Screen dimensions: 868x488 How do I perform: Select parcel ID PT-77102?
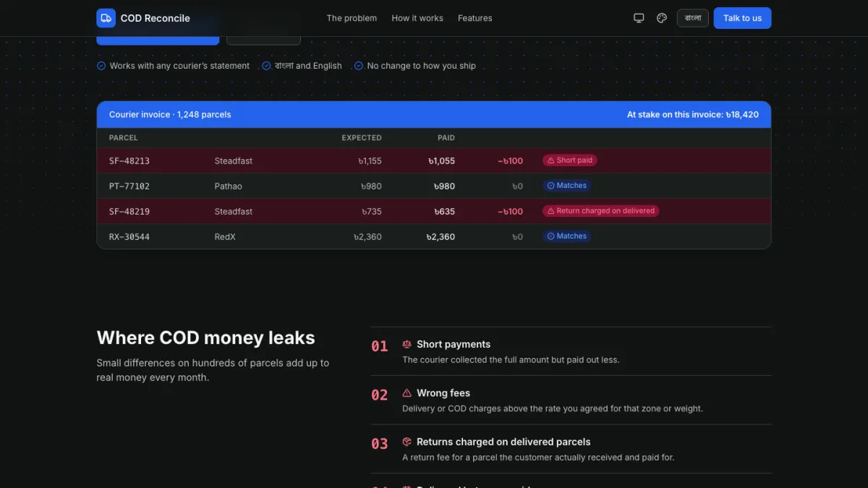click(x=129, y=187)
